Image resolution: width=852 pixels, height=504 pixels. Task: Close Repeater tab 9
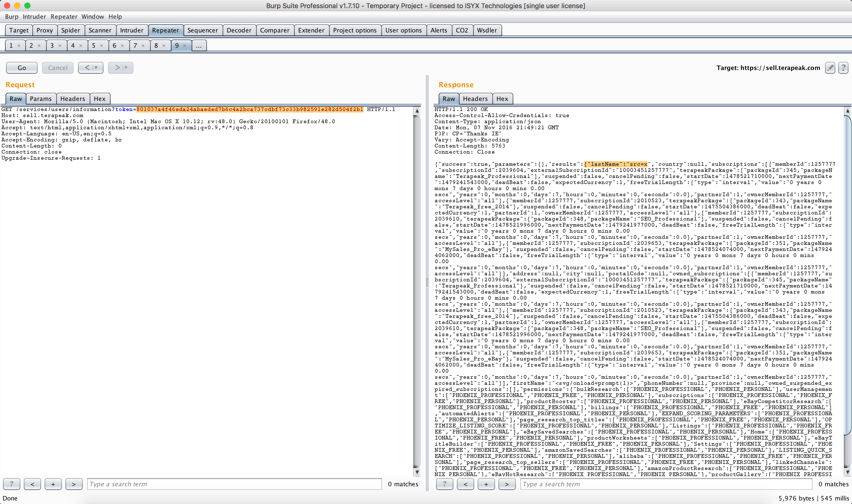(x=184, y=46)
